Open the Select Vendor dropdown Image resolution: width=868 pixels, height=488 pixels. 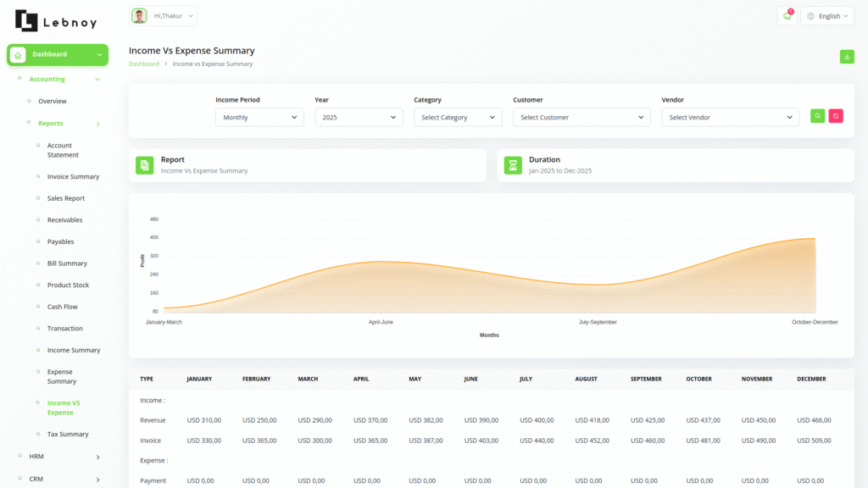(x=730, y=118)
